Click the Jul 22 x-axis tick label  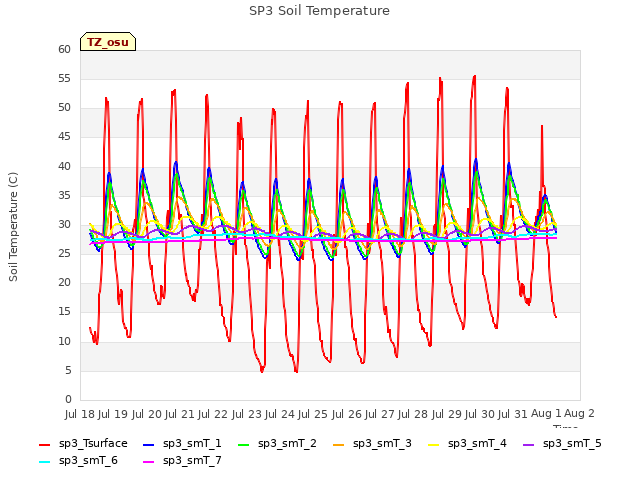(215, 414)
